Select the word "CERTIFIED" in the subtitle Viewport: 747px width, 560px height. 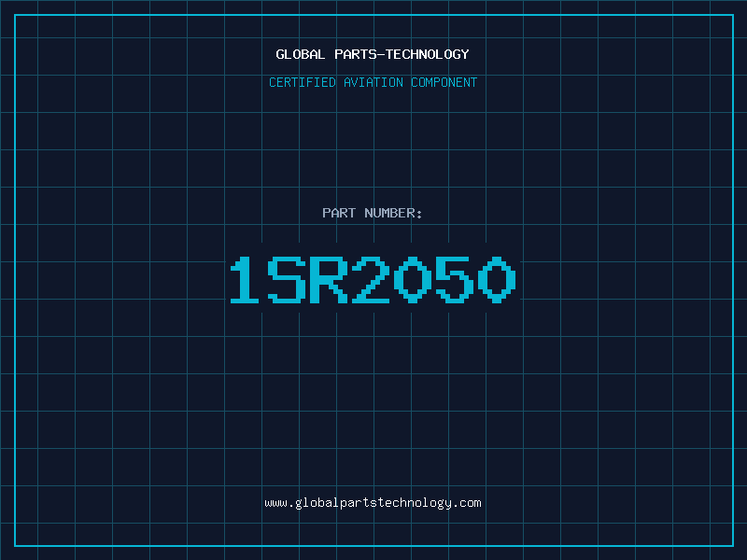click(x=303, y=82)
